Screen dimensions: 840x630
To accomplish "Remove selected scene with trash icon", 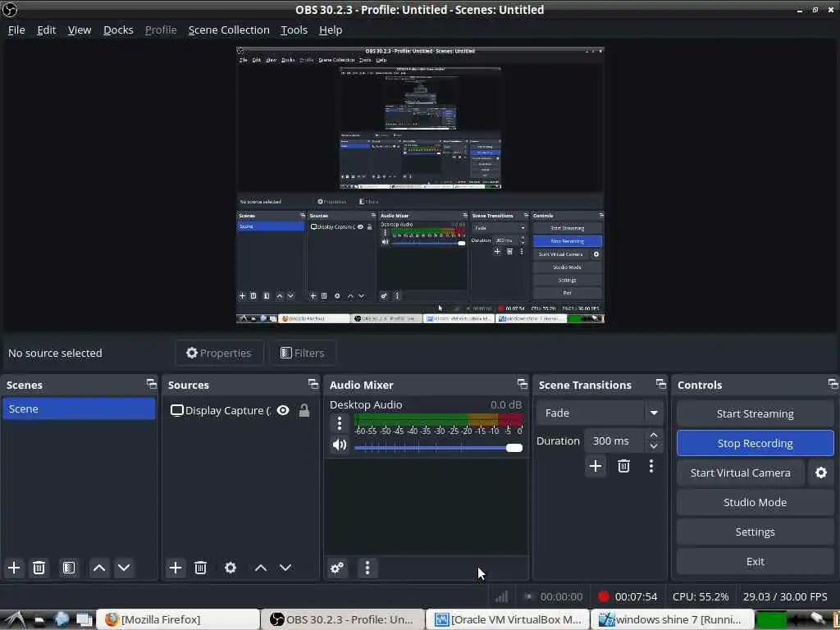I will point(39,568).
